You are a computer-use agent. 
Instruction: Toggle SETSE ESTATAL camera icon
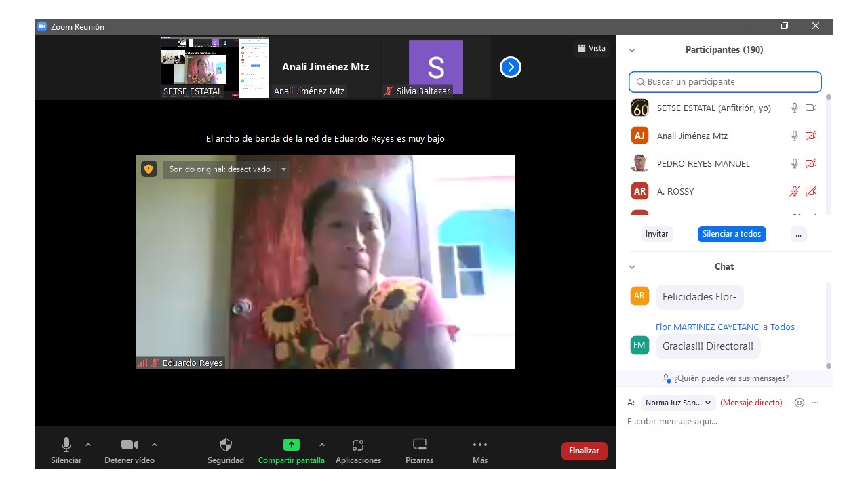pos(811,108)
